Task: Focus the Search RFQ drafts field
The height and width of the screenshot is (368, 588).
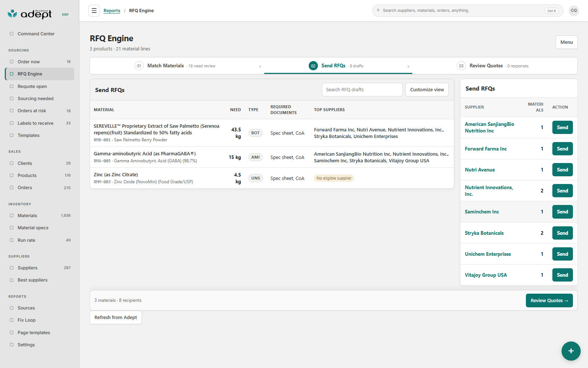Action: [362, 90]
